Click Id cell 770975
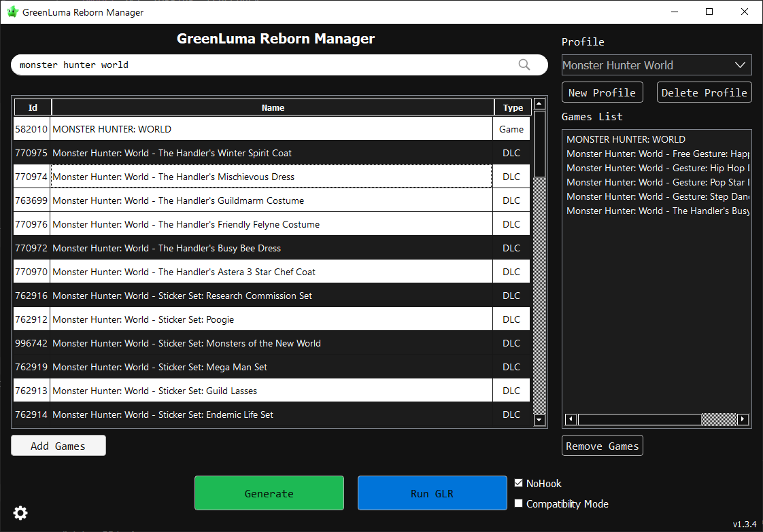The height and width of the screenshot is (532, 763). pos(31,153)
